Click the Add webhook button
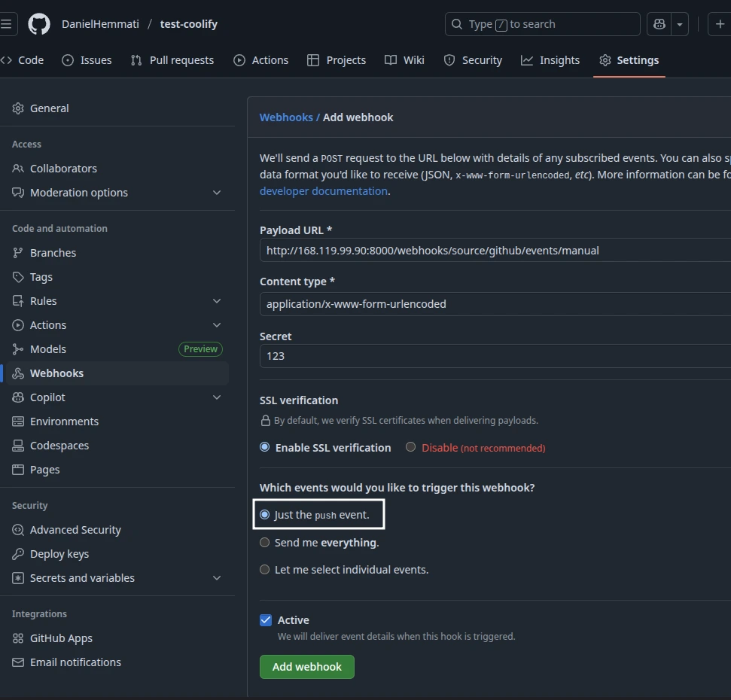Viewport: 731px width, 700px height. 306,667
